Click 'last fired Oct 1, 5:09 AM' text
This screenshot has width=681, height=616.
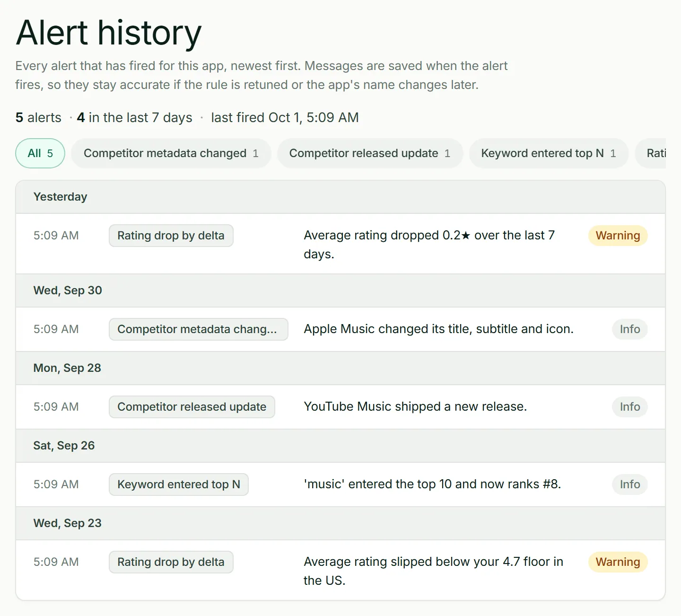(285, 117)
